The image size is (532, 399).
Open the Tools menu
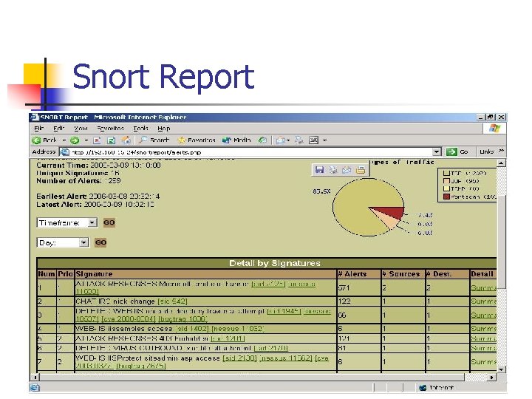[x=141, y=129]
